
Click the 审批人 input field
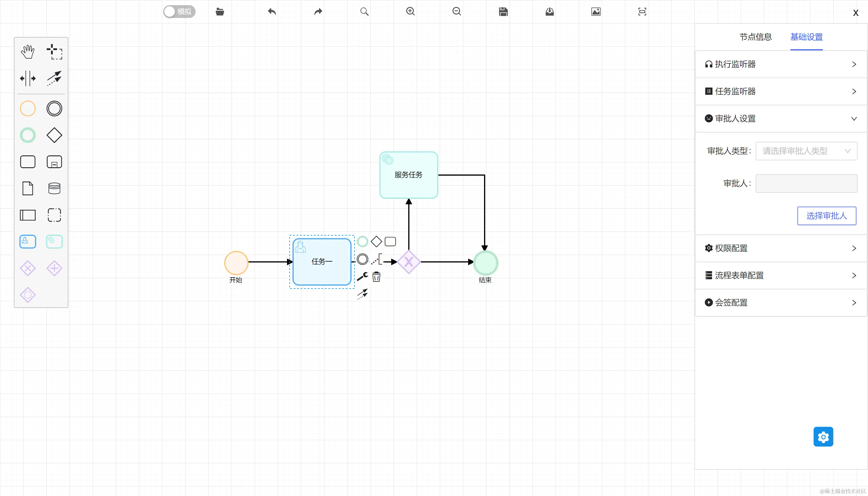806,184
